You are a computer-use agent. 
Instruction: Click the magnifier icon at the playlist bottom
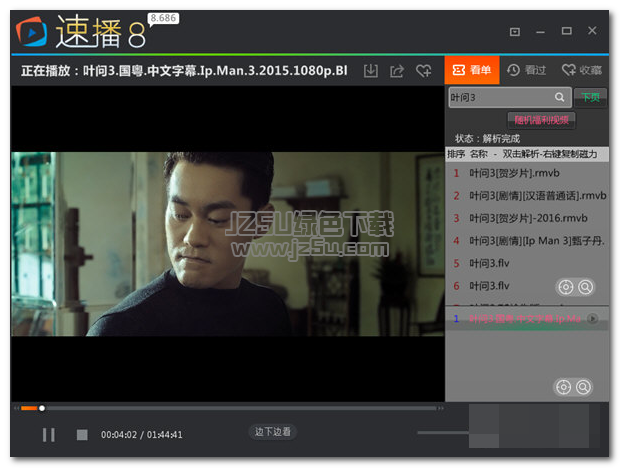pyautogui.click(x=583, y=387)
